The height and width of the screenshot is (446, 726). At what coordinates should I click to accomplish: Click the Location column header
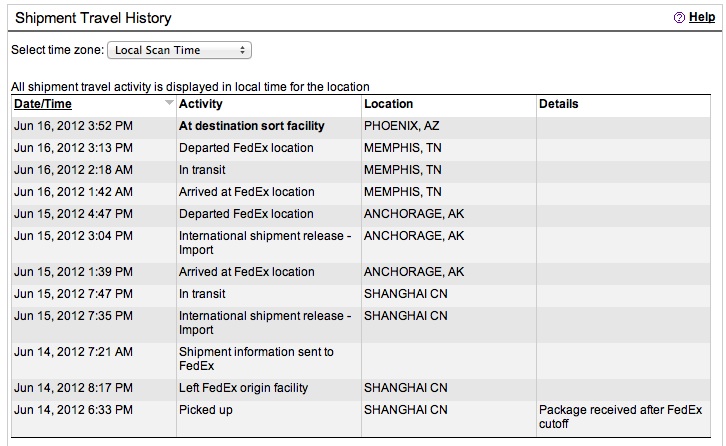tap(388, 104)
